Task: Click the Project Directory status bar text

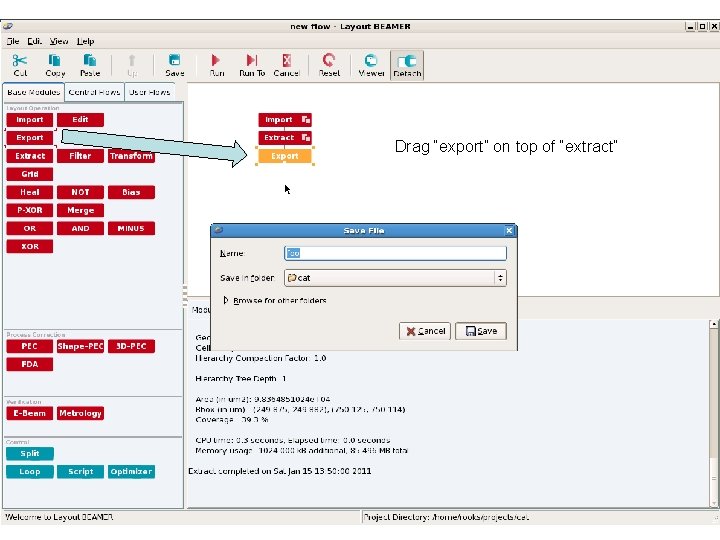Action: 446,517
